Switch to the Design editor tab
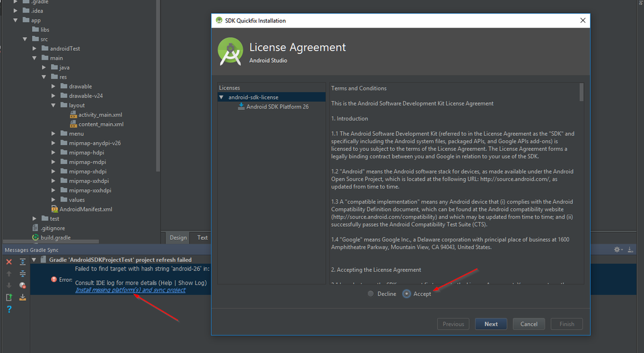644x353 pixels. [x=178, y=237]
